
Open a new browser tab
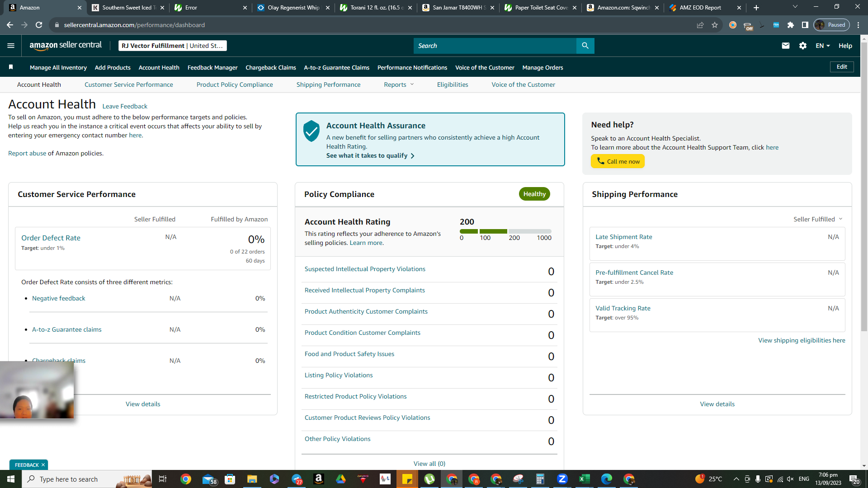756,8
